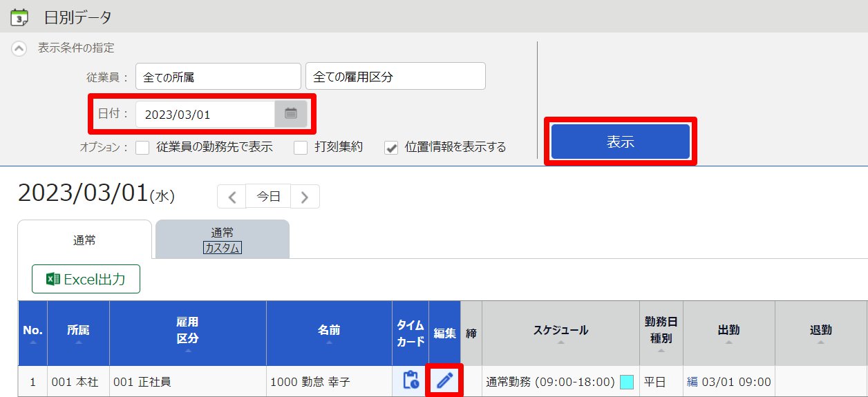Sort by the 退勤 column header
The height and width of the screenshot is (397, 868).
(x=821, y=333)
